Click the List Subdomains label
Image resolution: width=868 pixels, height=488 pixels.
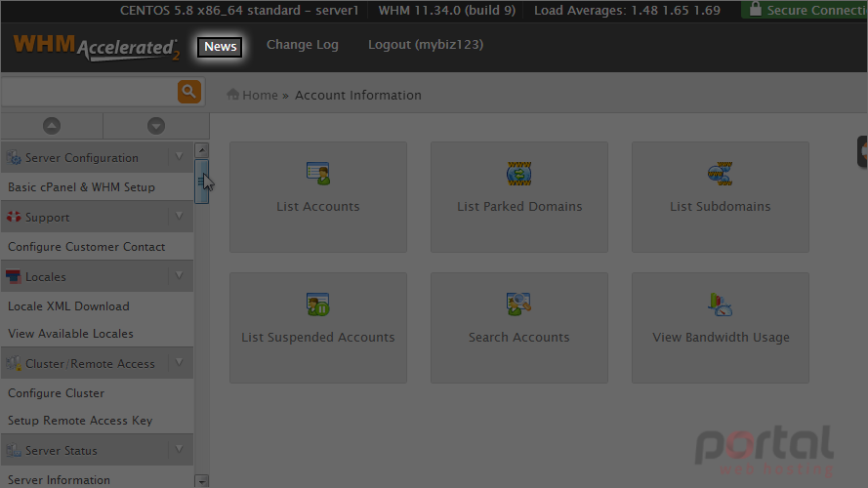pyautogui.click(x=721, y=206)
